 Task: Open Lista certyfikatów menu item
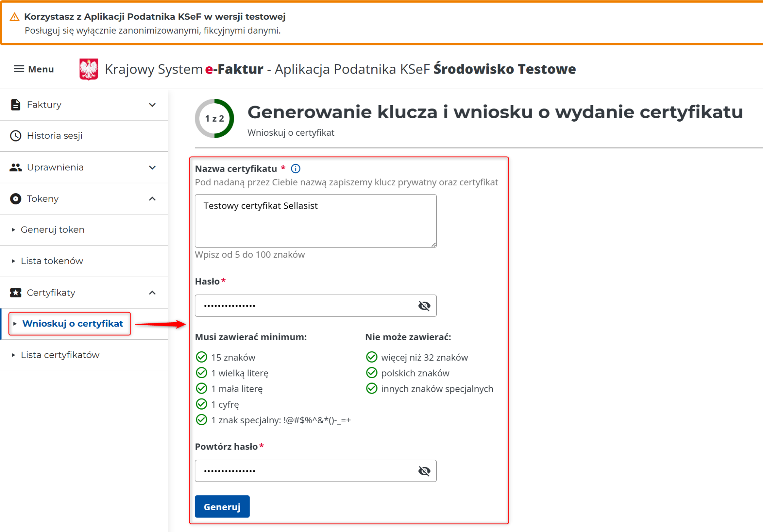[x=60, y=355]
